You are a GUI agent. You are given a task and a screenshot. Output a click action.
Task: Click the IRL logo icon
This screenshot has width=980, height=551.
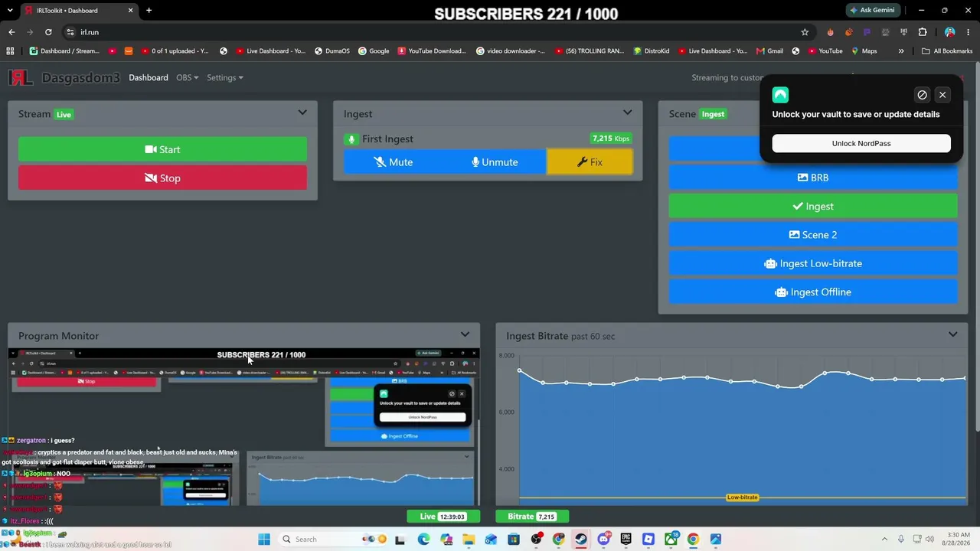pyautogui.click(x=21, y=77)
